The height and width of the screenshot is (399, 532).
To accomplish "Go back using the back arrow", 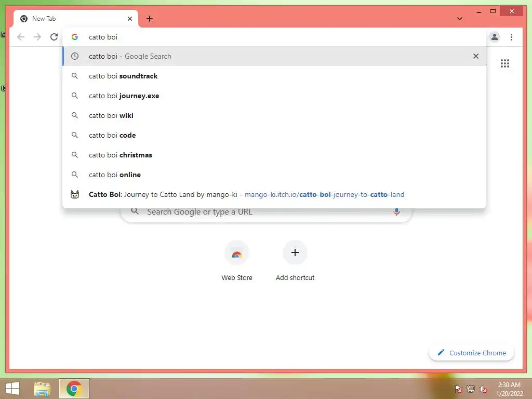I will pyautogui.click(x=21, y=37).
